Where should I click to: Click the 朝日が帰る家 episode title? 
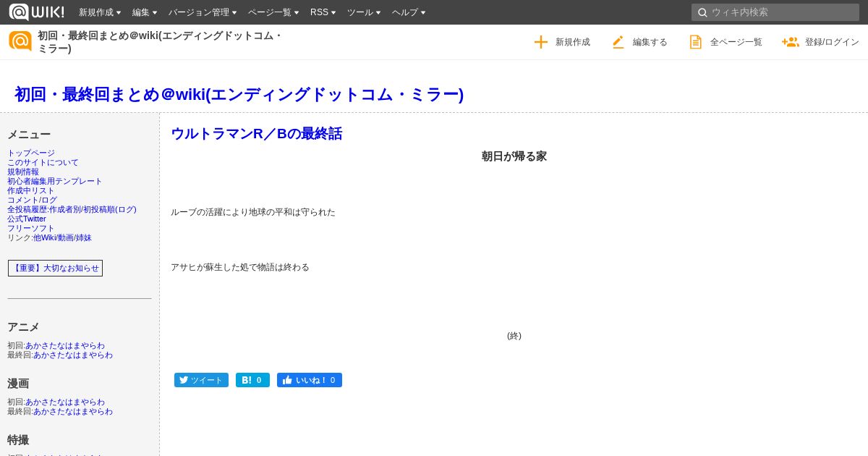(514, 156)
